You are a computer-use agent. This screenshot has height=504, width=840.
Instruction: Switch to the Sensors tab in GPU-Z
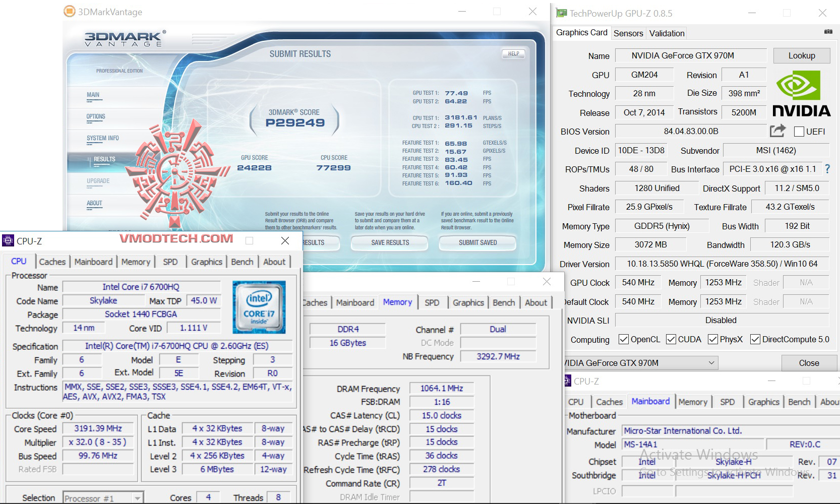628,33
